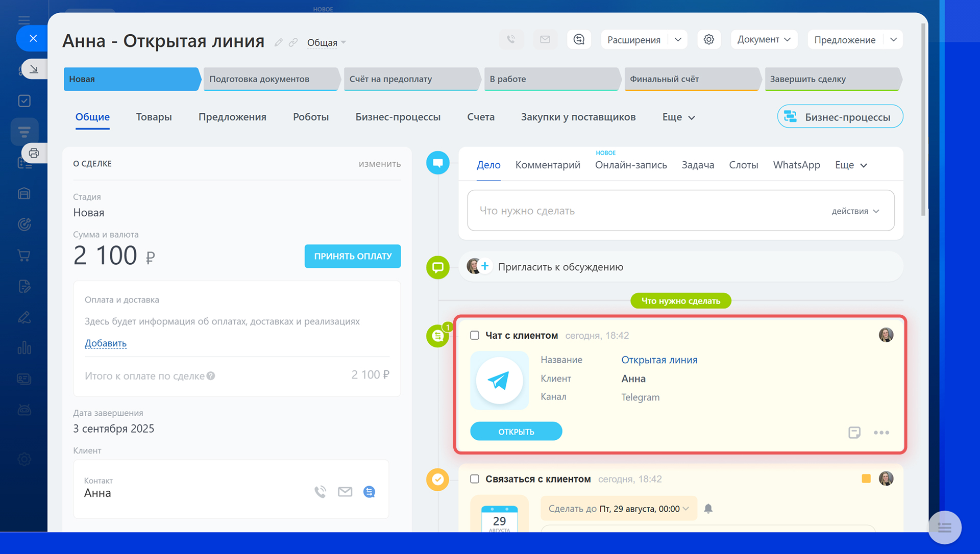This screenshot has width=980, height=554.
Task: Check the Чат с клиентом checkbox
Action: click(x=475, y=336)
